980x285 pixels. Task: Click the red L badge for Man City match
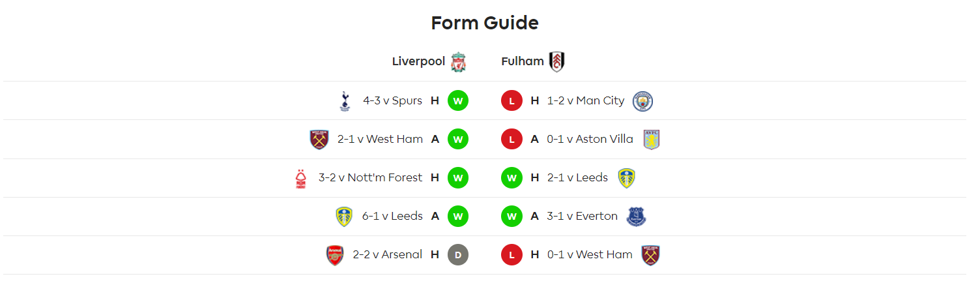[x=512, y=101]
